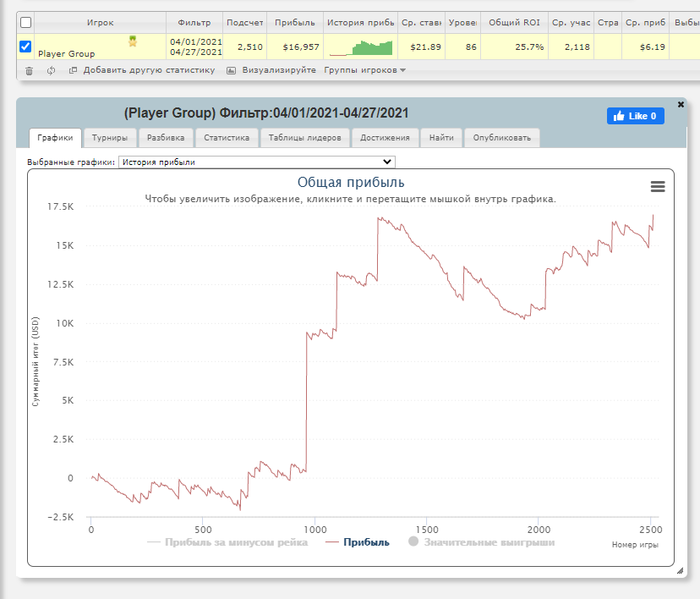Click the '04/01/2021 04/27/2021' filter date cell
Viewport: 700px width, 599px height.
tap(196, 47)
